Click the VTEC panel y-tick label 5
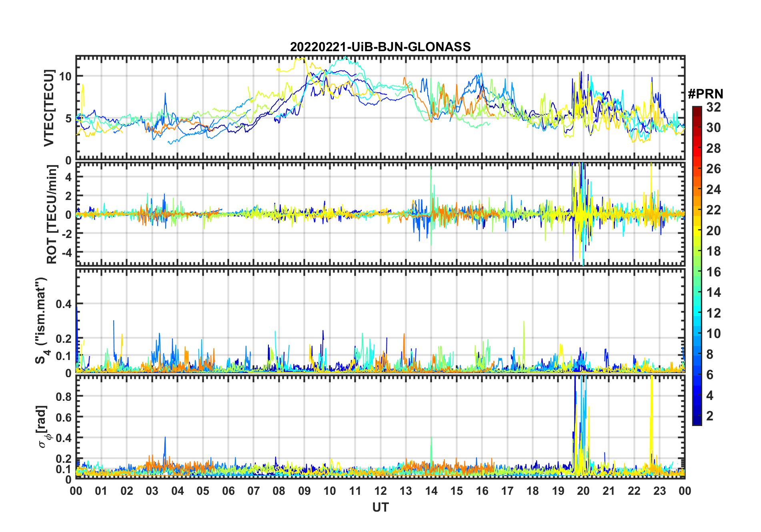 coord(68,118)
